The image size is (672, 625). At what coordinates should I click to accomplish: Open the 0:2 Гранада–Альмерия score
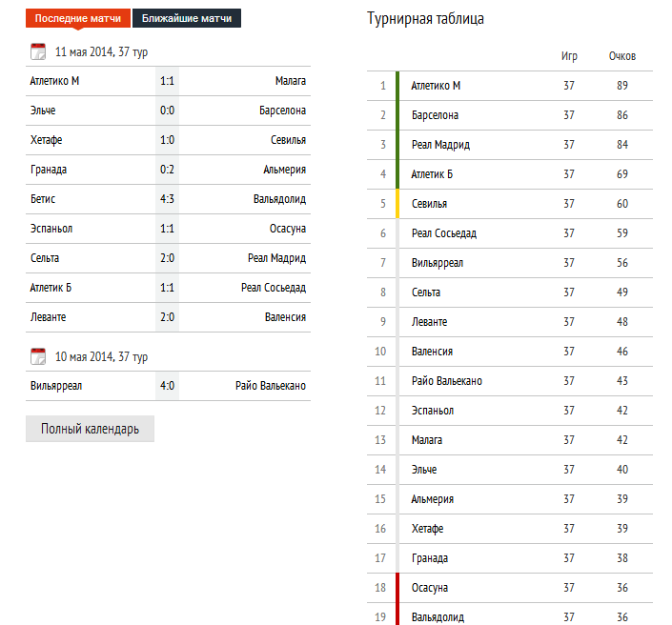pos(167,170)
